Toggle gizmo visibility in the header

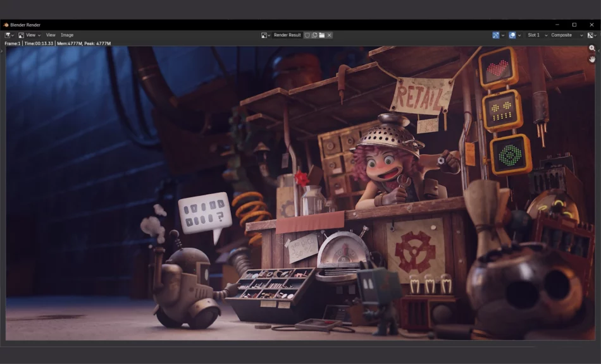[x=496, y=35]
